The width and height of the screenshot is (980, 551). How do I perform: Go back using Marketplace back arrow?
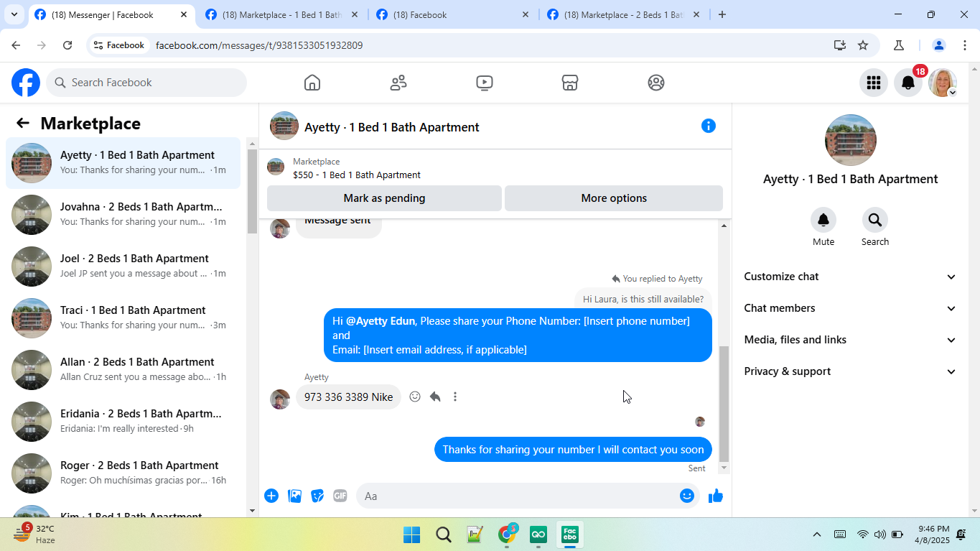23,123
